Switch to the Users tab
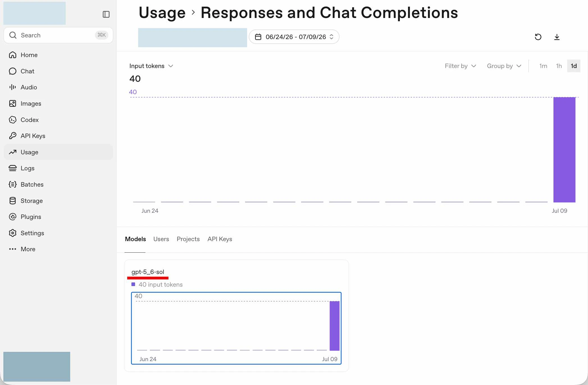The image size is (588, 385). pyautogui.click(x=161, y=239)
